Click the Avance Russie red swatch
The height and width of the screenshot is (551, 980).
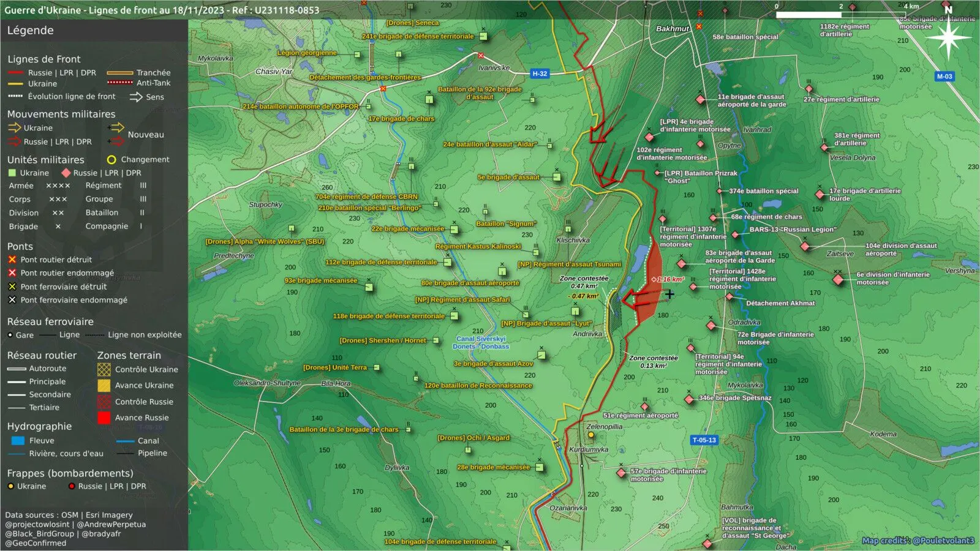pyautogui.click(x=104, y=418)
